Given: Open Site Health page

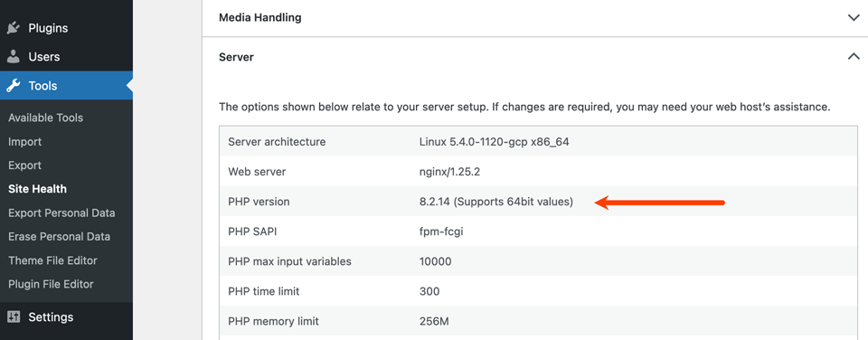Looking at the screenshot, I should [x=37, y=189].
